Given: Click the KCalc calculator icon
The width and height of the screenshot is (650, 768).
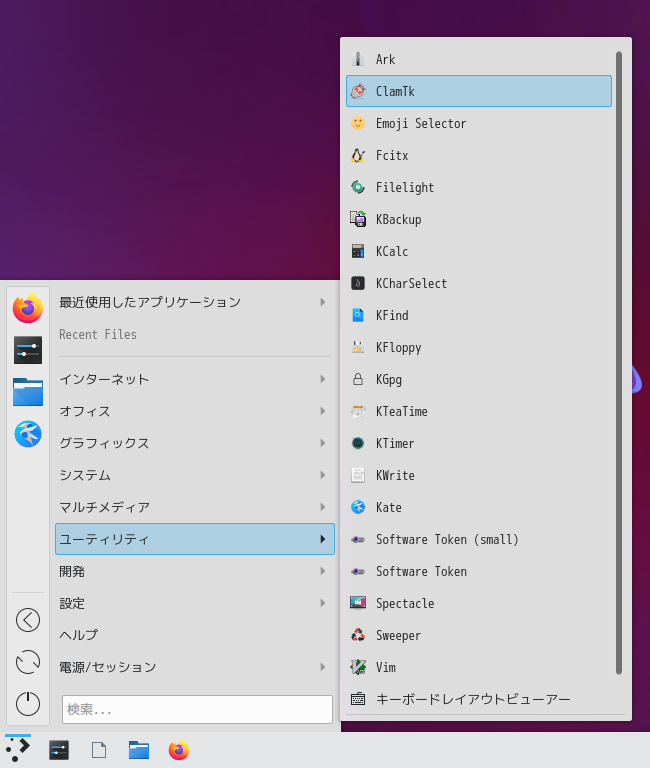Looking at the screenshot, I should click(358, 251).
